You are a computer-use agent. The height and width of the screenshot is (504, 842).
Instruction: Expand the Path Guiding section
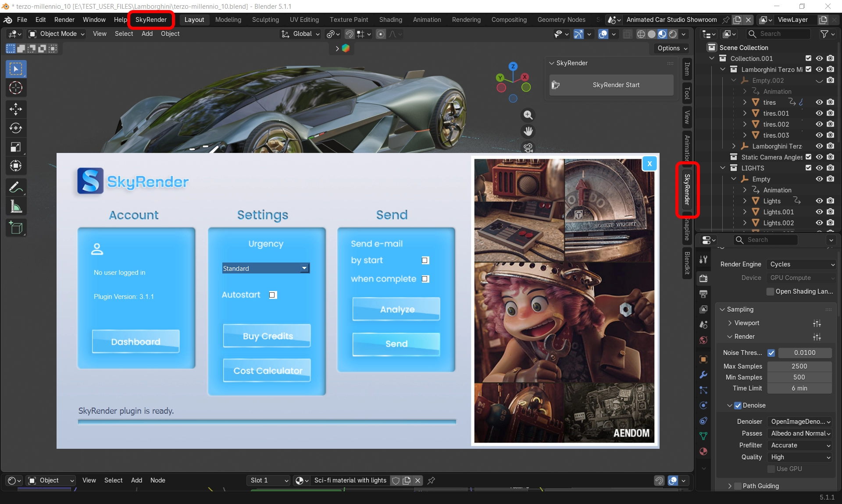tap(729, 486)
